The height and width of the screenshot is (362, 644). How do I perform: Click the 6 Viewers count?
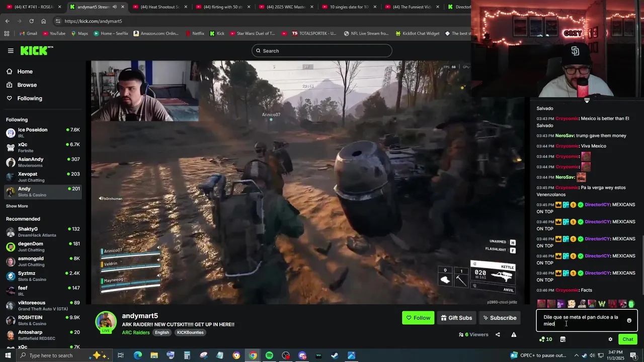coord(473,335)
